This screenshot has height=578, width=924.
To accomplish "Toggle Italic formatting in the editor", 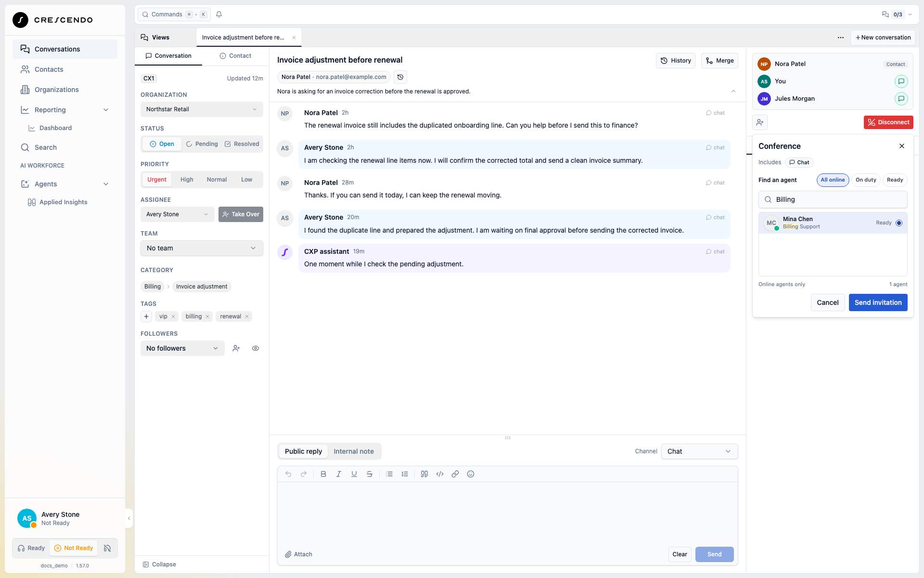I will pos(339,474).
